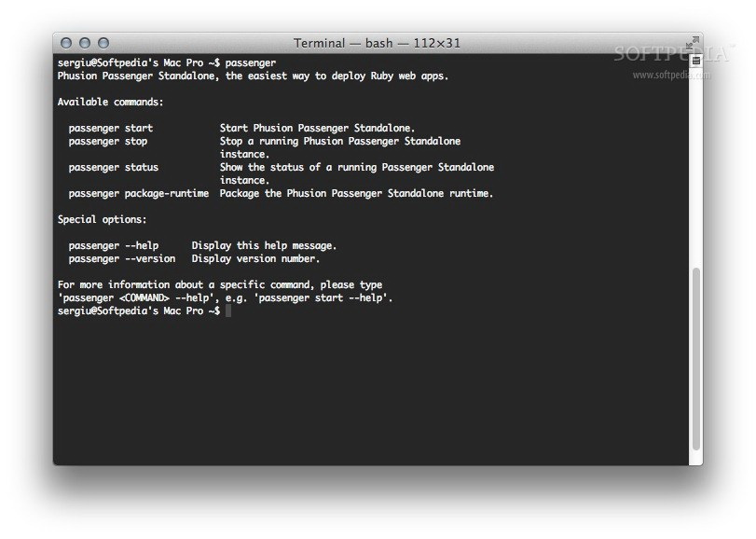Click the 'passenger package-runtime' command text
The width and height of the screenshot is (756, 539).
(138, 193)
